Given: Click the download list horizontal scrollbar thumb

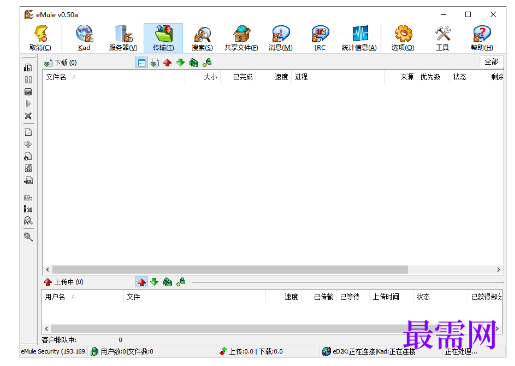Looking at the screenshot, I should [x=230, y=269].
